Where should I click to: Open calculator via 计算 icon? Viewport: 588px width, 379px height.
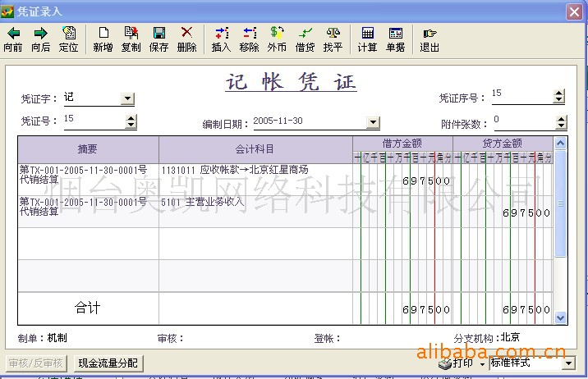coord(367,39)
